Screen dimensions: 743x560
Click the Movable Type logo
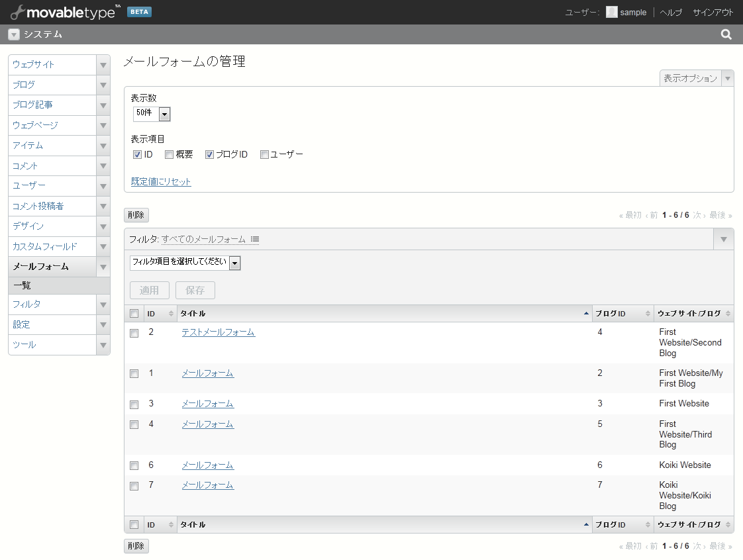click(x=66, y=12)
